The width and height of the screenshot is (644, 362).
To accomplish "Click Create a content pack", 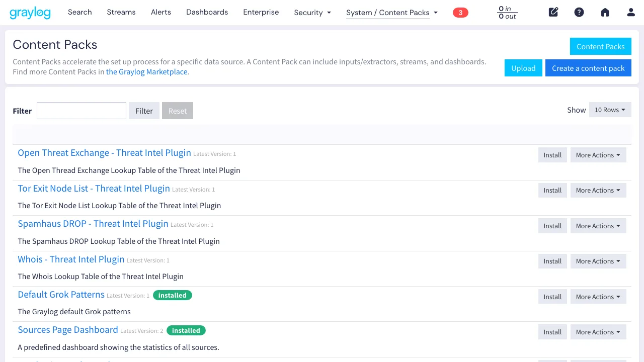I will coord(588,68).
